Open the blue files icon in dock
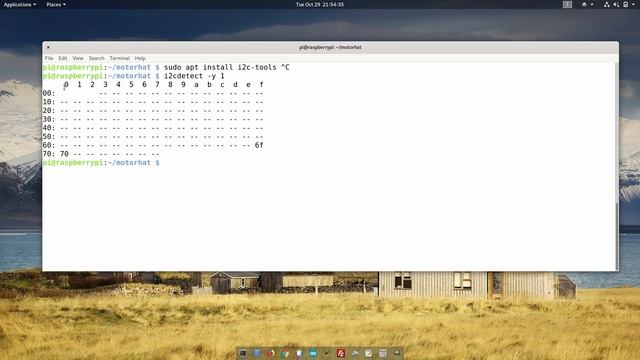 coord(257,353)
